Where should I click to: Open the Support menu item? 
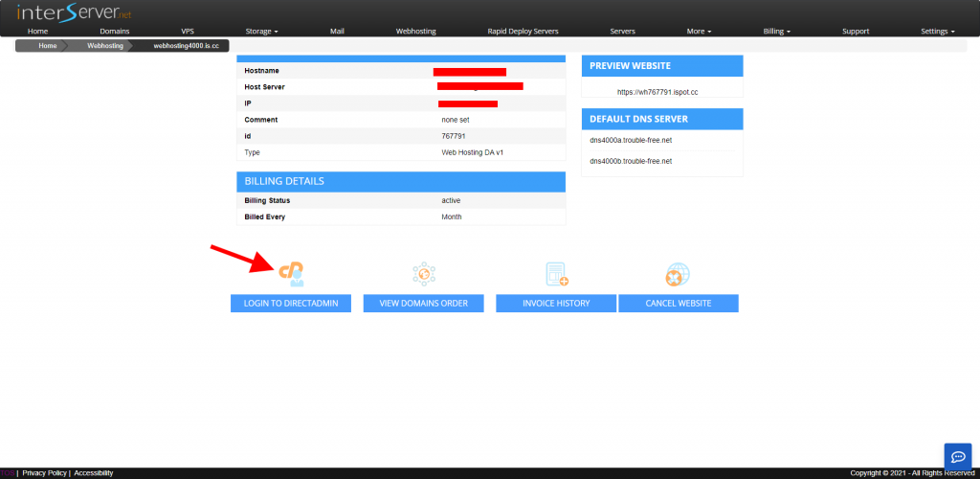(x=855, y=32)
